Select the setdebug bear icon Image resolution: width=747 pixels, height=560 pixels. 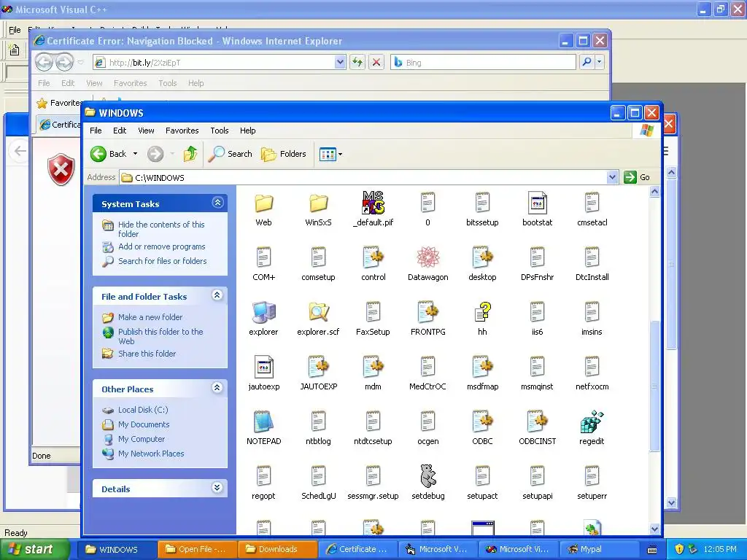pyautogui.click(x=427, y=476)
